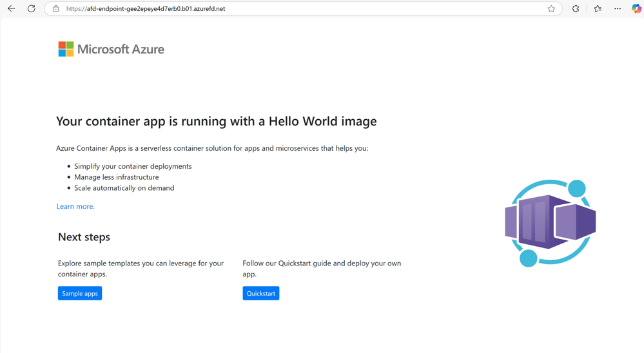Click the Next steps heading
This screenshot has width=644, height=353.
[x=84, y=237]
